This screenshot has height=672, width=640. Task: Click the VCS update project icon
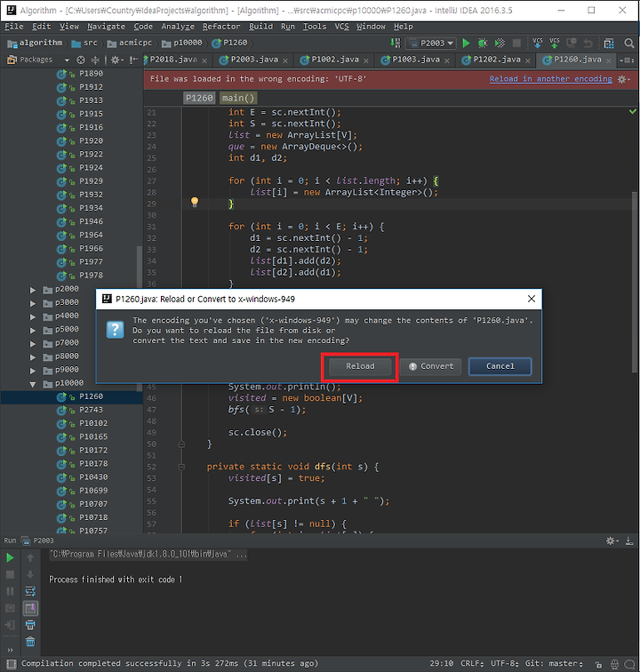click(538, 43)
